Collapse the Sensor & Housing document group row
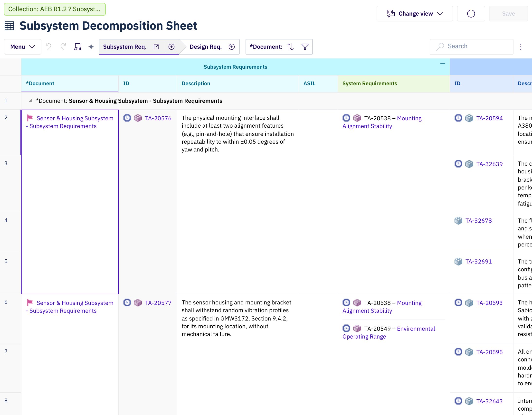 click(x=30, y=101)
